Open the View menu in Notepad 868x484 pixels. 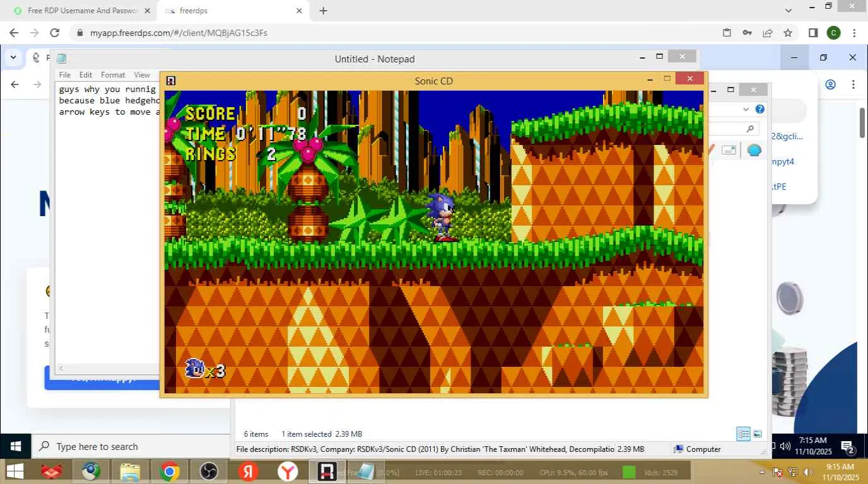point(142,74)
